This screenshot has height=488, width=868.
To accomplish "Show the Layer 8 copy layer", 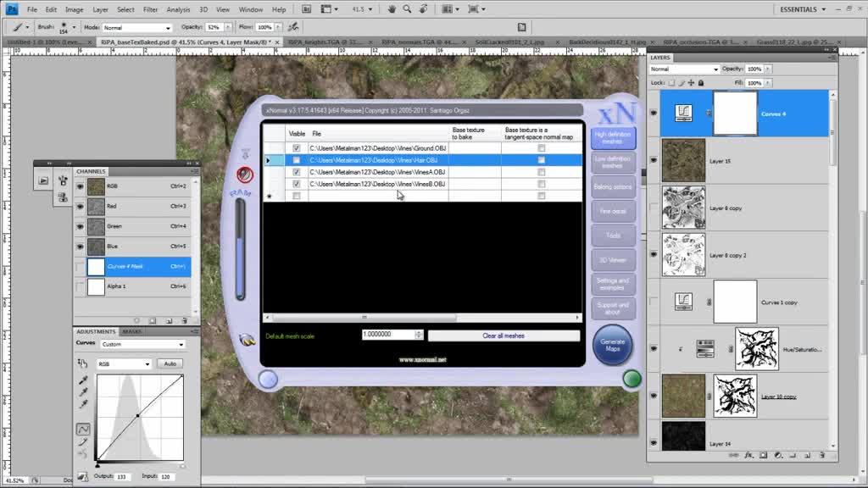I will coord(654,208).
